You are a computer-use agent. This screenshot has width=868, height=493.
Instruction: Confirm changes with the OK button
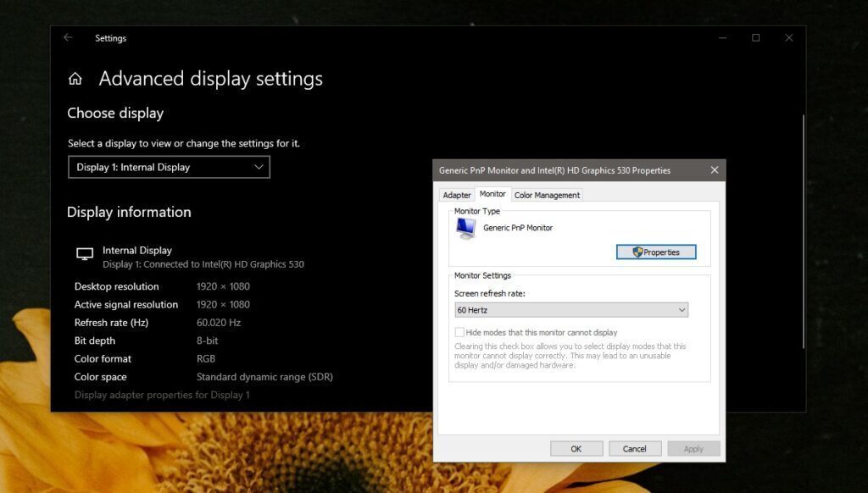[x=576, y=448]
